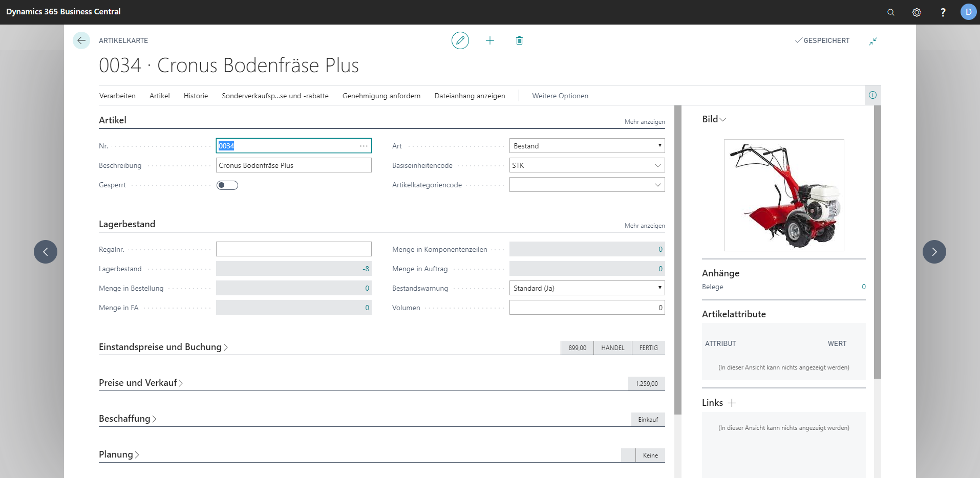The height and width of the screenshot is (478, 980).
Task: Open the Nr. field lookup ellipsis
Action: click(x=364, y=146)
